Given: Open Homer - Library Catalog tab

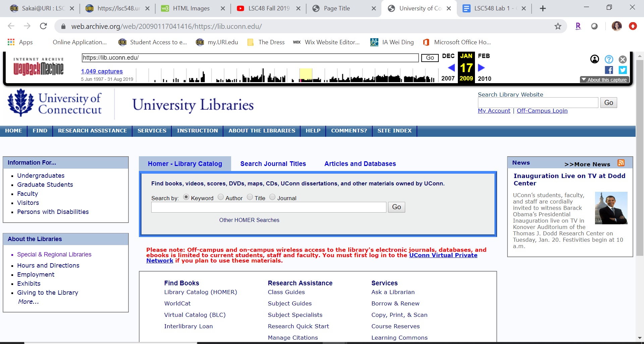Looking at the screenshot, I should click(x=185, y=164).
